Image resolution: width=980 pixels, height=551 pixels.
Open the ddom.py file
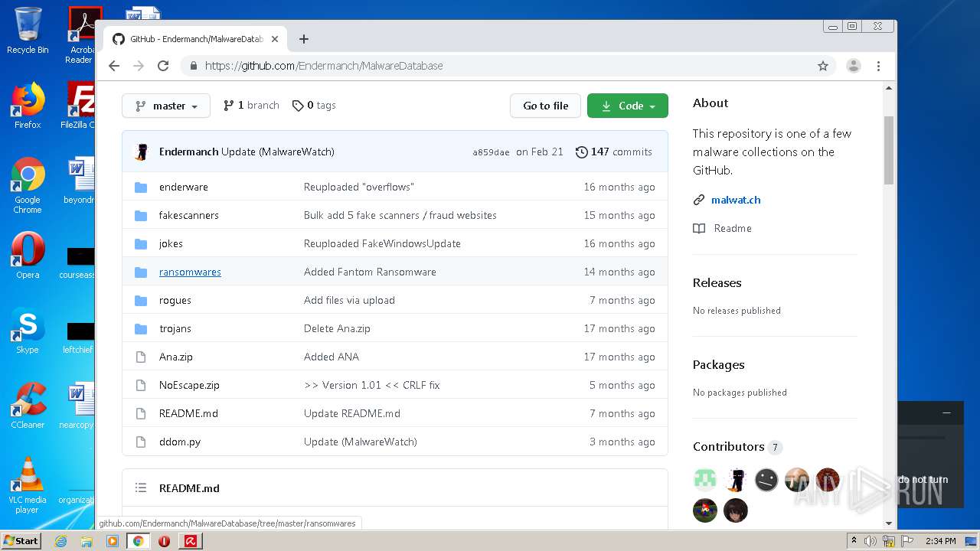[180, 442]
